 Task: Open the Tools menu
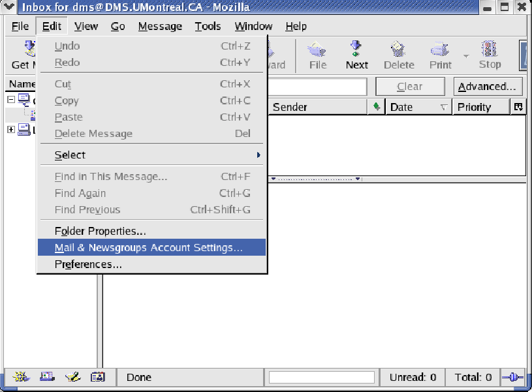[208, 26]
